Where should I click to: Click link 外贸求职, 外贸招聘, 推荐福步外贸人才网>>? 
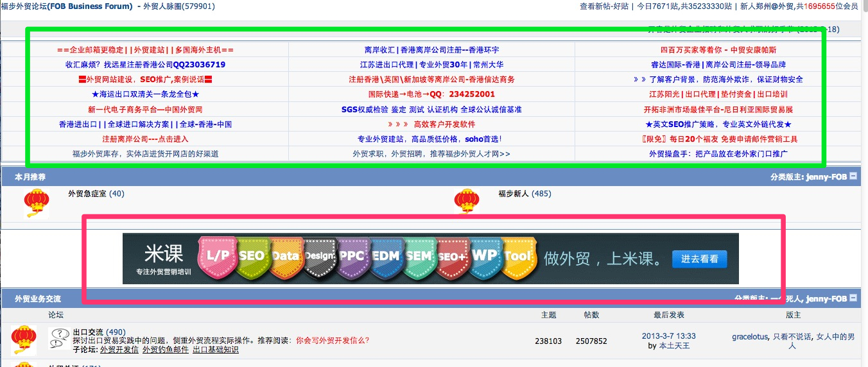point(431,154)
